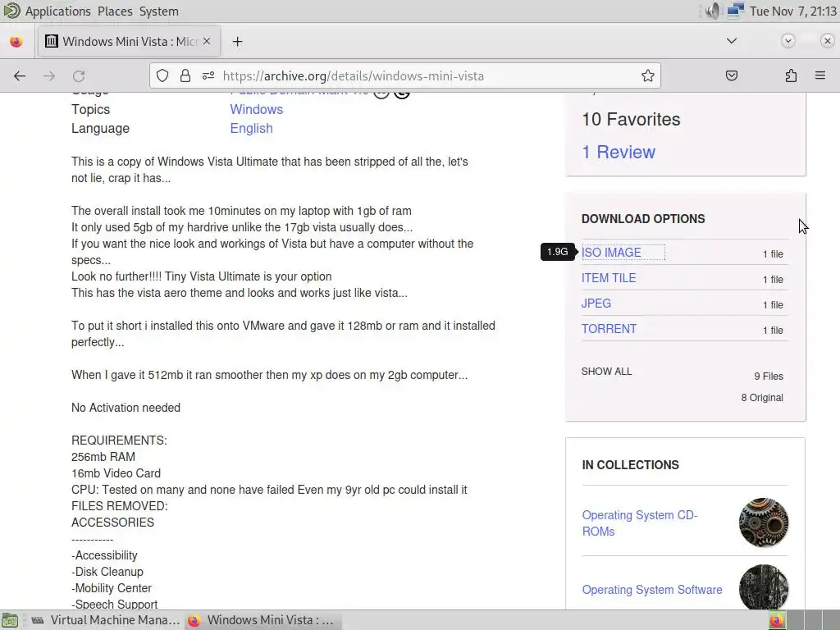This screenshot has width=840, height=630.
Task: Open the English language link
Action: coord(251,129)
